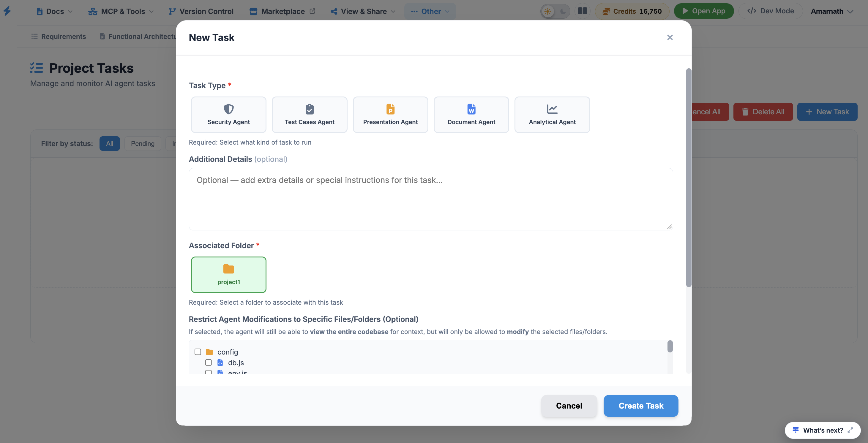Screen dimensions: 868x443
Task: Switch to the sun light mode icon
Action: (x=547, y=12)
